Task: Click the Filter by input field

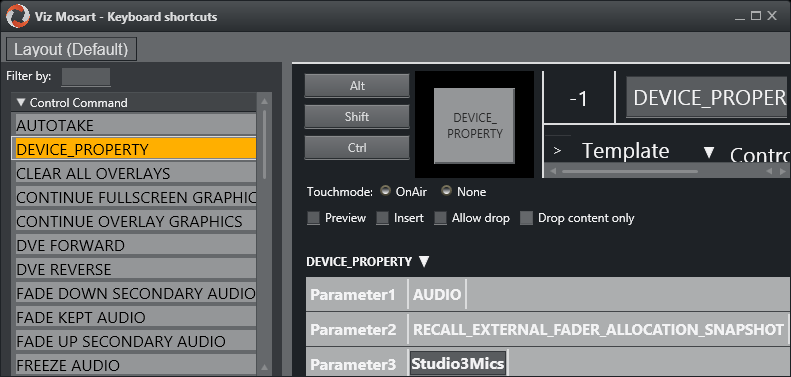Action: pyautogui.click(x=86, y=77)
